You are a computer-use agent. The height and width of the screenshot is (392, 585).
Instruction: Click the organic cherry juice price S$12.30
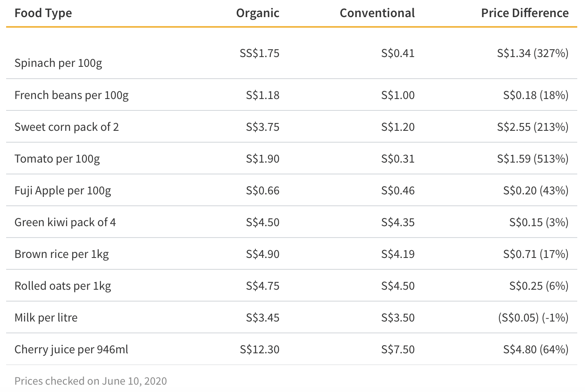(x=259, y=349)
